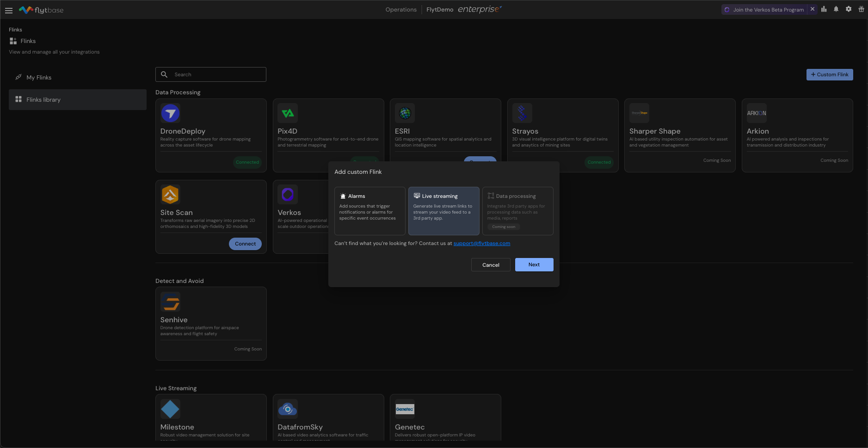Click Sharper Shape Coming Soon label

tap(717, 160)
